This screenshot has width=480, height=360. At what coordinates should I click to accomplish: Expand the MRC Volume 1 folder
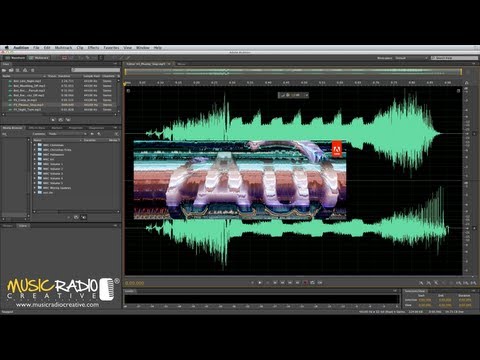[35, 164]
